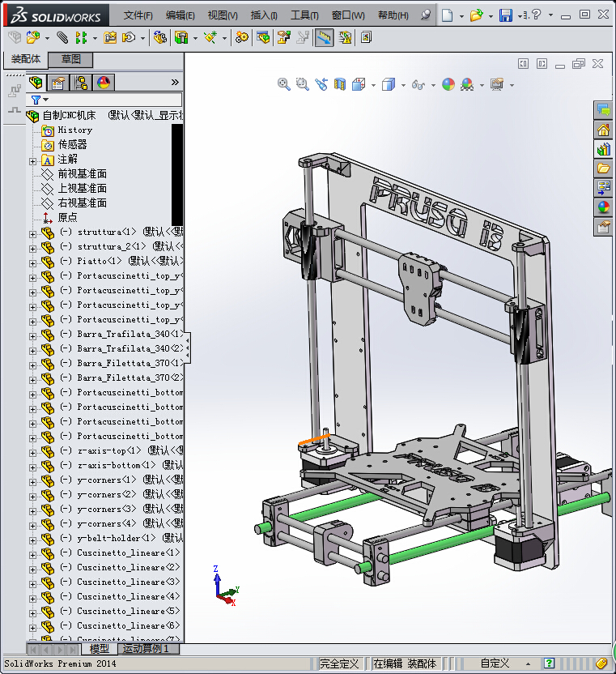Image resolution: width=616 pixels, height=674 pixels.
Task: Expand the Piatto<1> tree node
Action: 32,263
